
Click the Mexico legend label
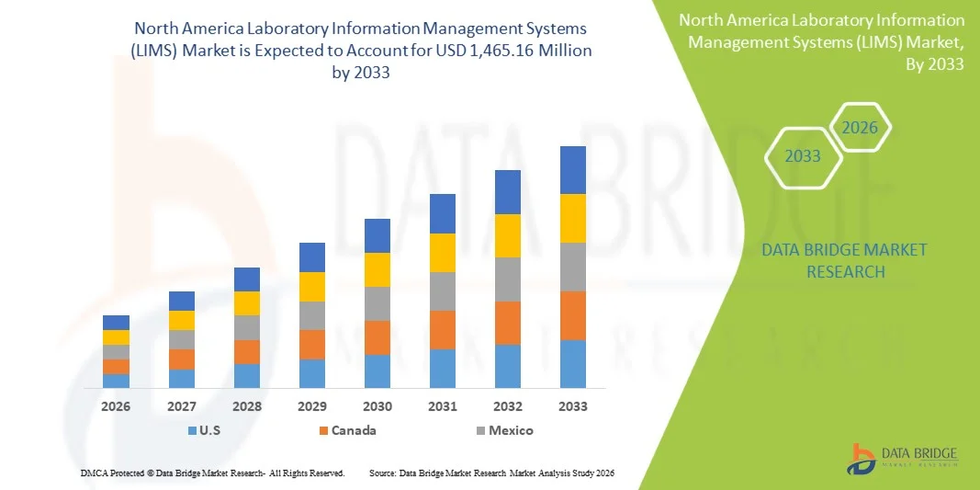pos(511,430)
